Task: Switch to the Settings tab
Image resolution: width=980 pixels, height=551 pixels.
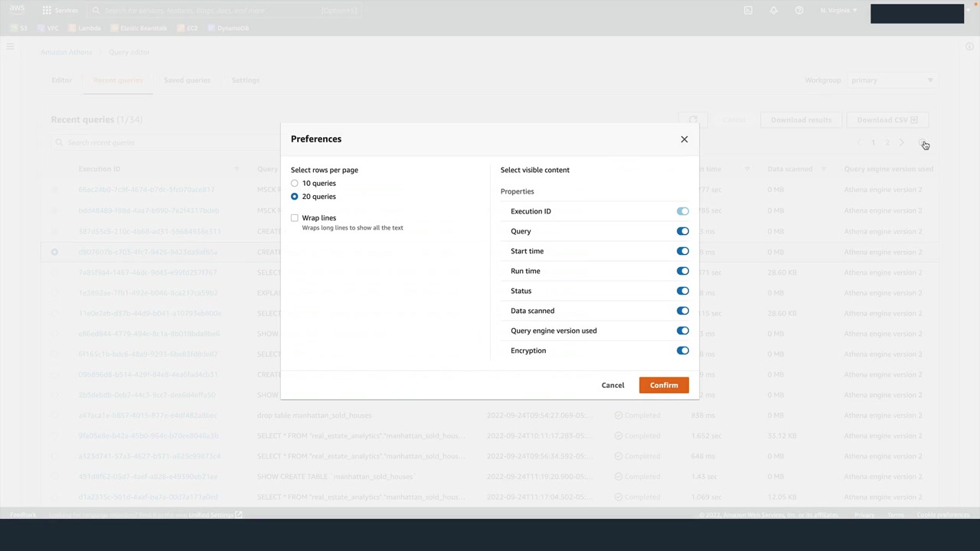Action: (245, 80)
